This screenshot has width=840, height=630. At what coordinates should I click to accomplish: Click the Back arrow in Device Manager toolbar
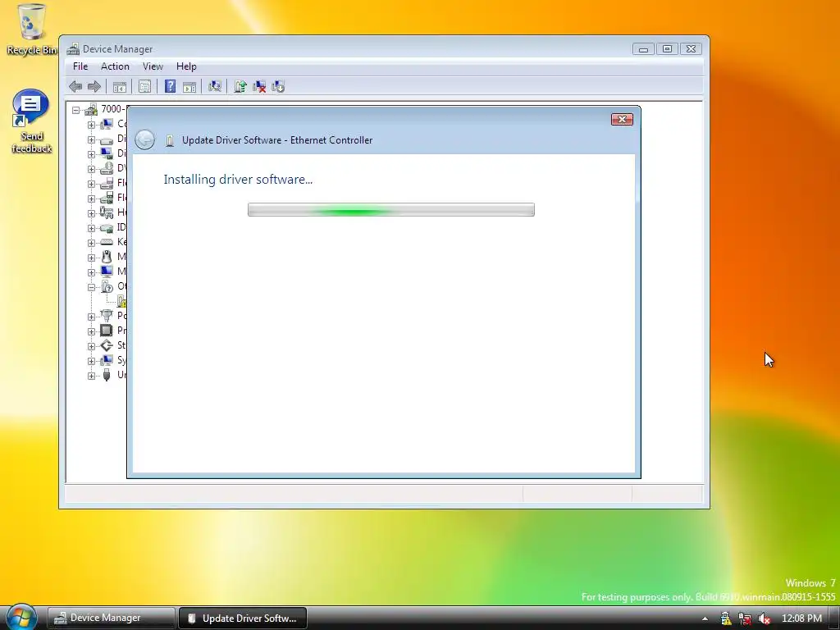[x=75, y=86]
